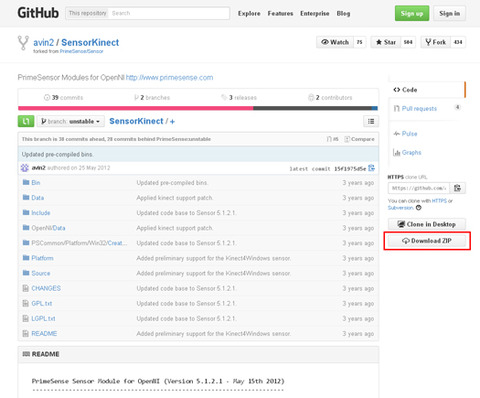Image resolution: width=480 pixels, height=398 pixels.
Task: Open the Graphs tab
Action: click(407, 152)
